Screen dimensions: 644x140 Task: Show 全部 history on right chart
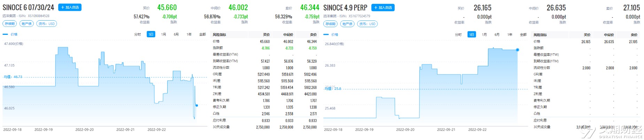pyautogui.click(x=523, y=34)
